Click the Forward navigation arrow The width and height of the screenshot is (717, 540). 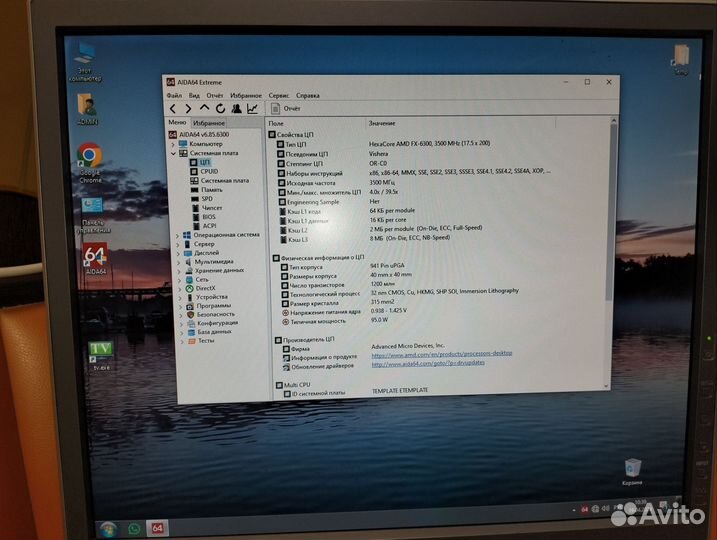(188, 109)
